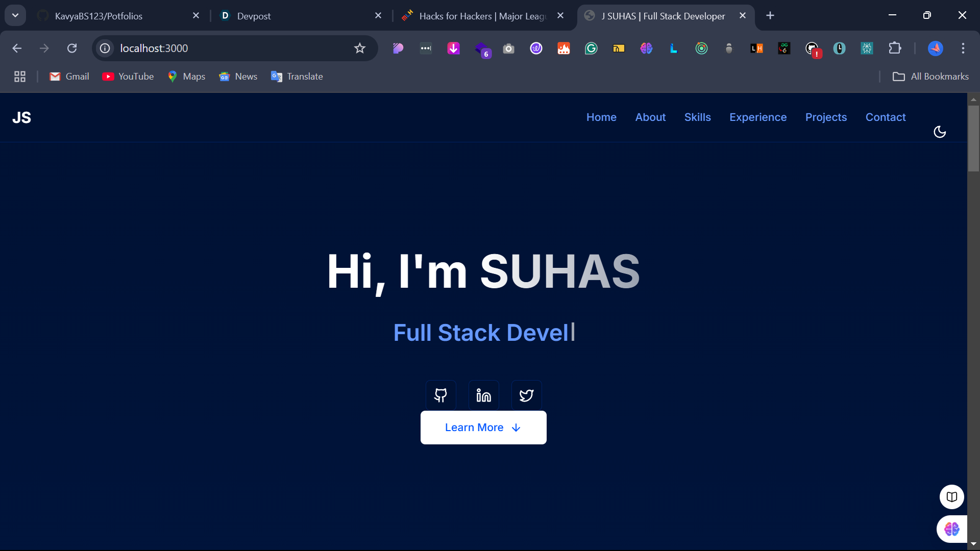Go to the Projects nav section

point(826,117)
